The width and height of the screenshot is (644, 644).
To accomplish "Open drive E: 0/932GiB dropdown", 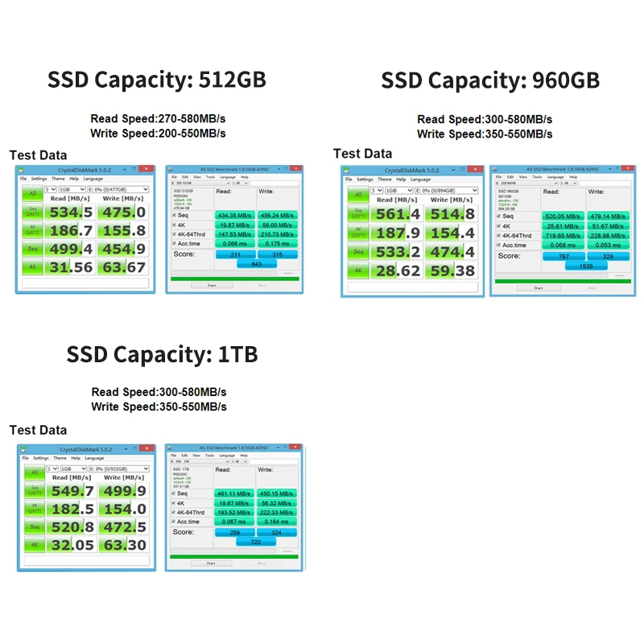I will (x=118, y=469).
